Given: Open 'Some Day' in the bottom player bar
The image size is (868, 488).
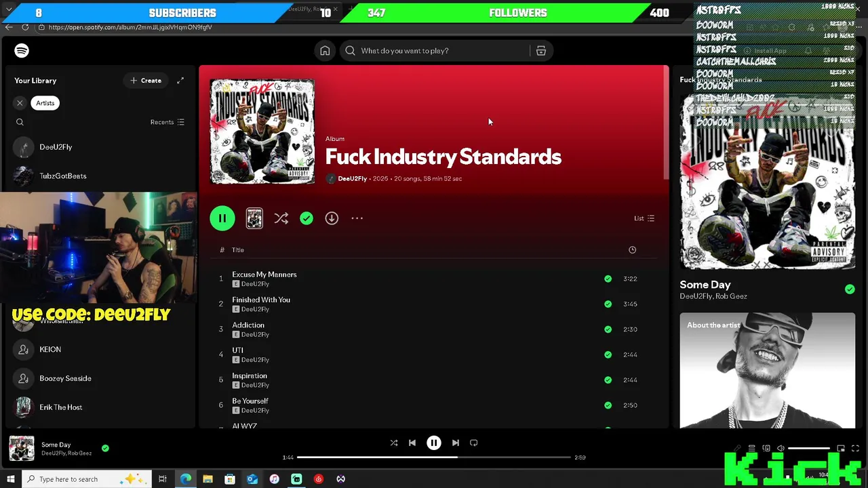Looking at the screenshot, I should 56,445.
